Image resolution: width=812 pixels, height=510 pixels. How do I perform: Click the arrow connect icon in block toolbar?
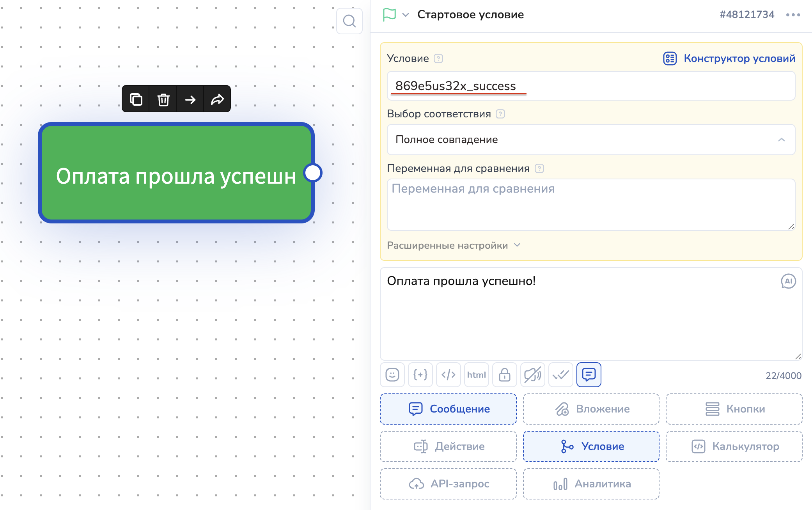click(x=190, y=99)
